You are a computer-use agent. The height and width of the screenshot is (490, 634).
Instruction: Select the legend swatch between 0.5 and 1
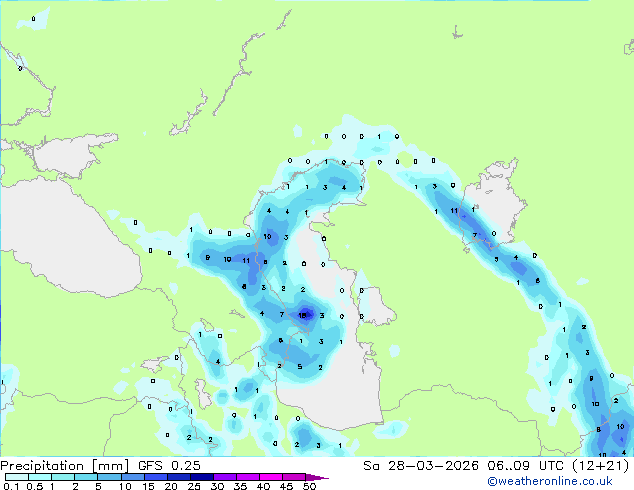point(40,477)
